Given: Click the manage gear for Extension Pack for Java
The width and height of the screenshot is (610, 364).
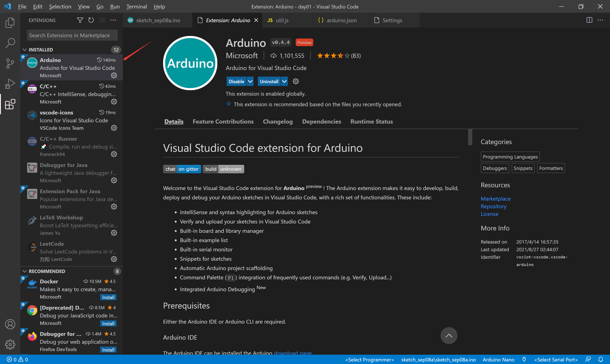Looking at the screenshot, I should click(x=114, y=207).
